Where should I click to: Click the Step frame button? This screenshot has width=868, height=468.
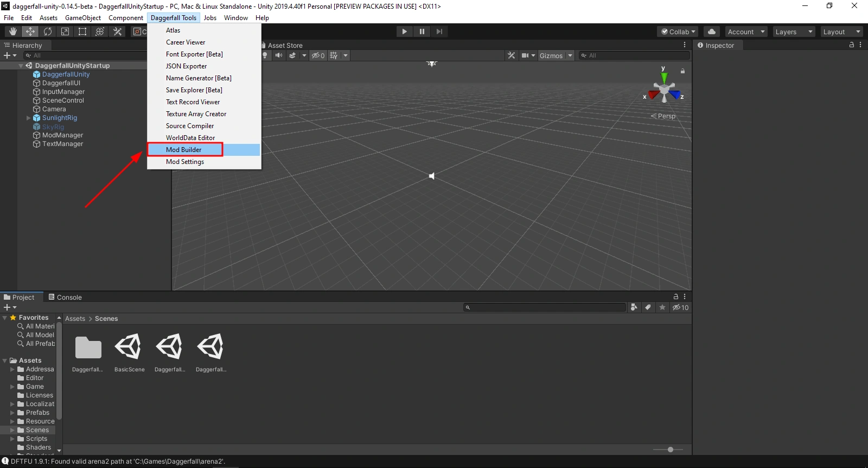pos(439,31)
